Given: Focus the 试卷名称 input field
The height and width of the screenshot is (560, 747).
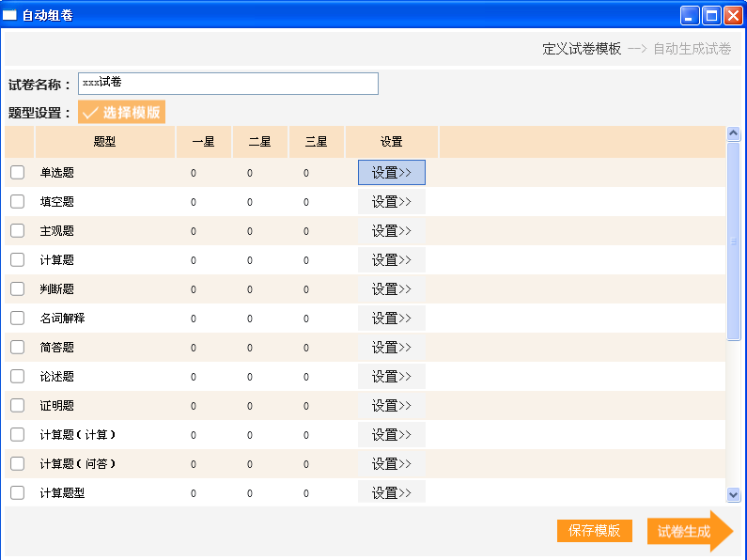Looking at the screenshot, I should click(x=228, y=84).
